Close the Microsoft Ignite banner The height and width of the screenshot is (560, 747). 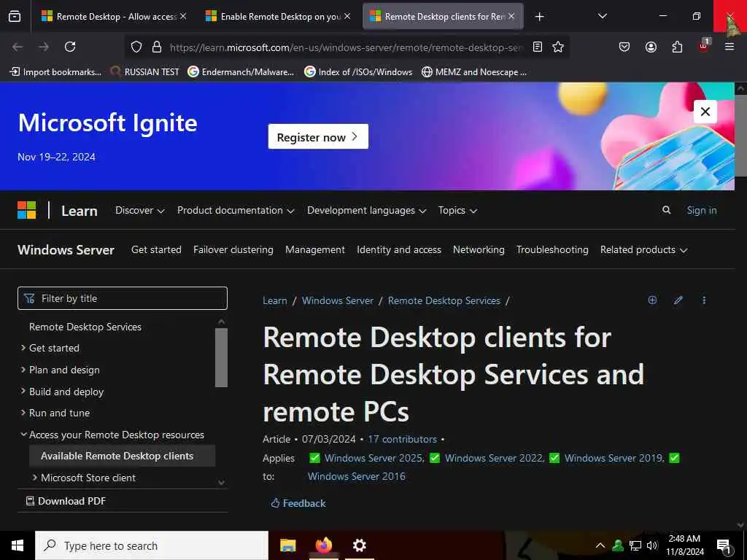[x=705, y=112]
